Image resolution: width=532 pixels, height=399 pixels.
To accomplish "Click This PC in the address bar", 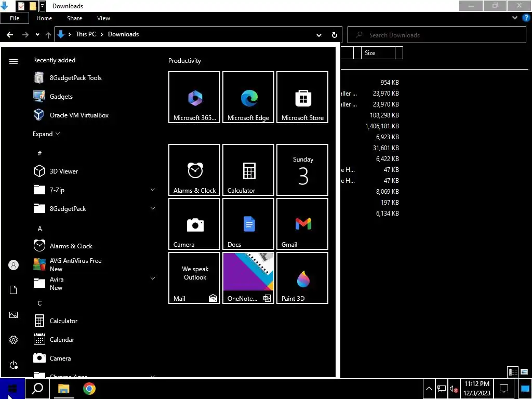I will [x=86, y=34].
